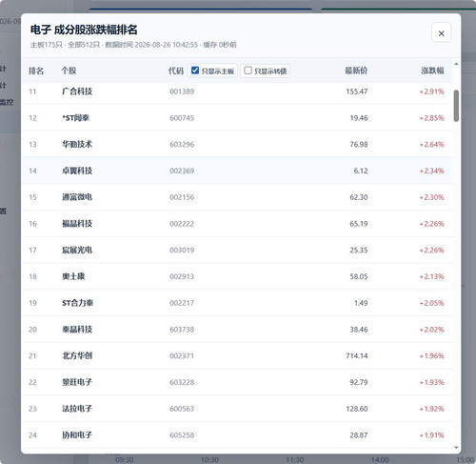Viewport: 476px width, 464px height.
Task: Click the 个股 column header
Action: pyautogui.click(x=69, y=71)
